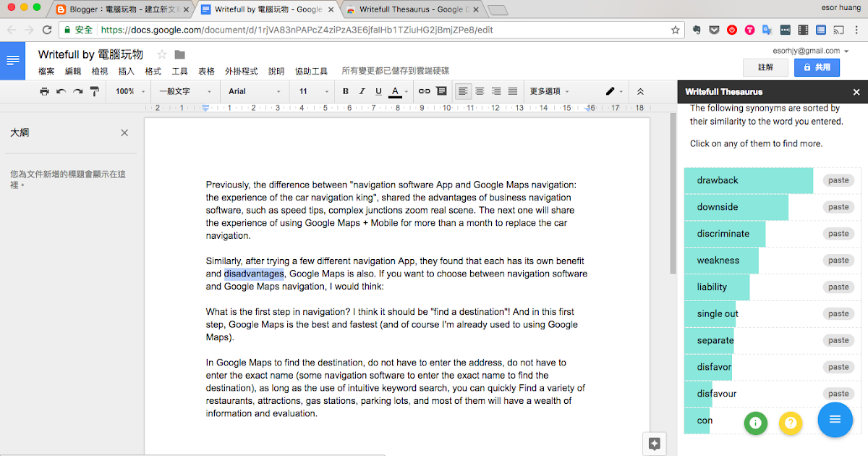Open the 外掛程式 menu
The image size is (868, 456).
(x=242, y=71)
